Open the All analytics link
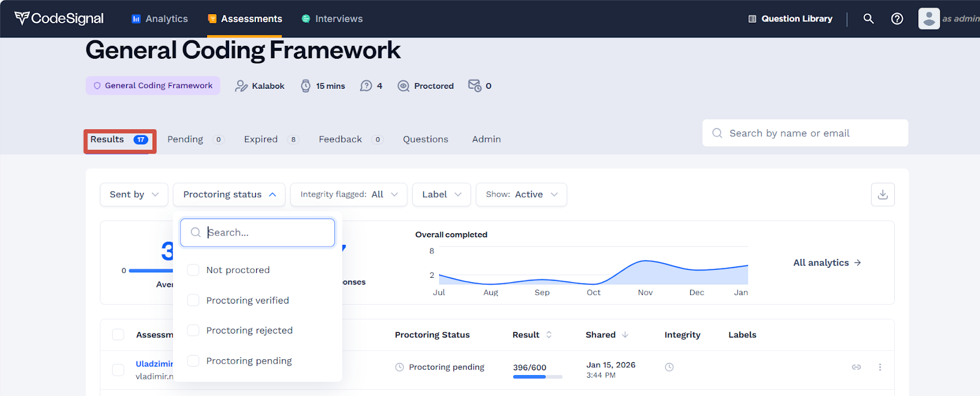Image resolution: width=980 pixels, height=396 pixels. (827, 263)
